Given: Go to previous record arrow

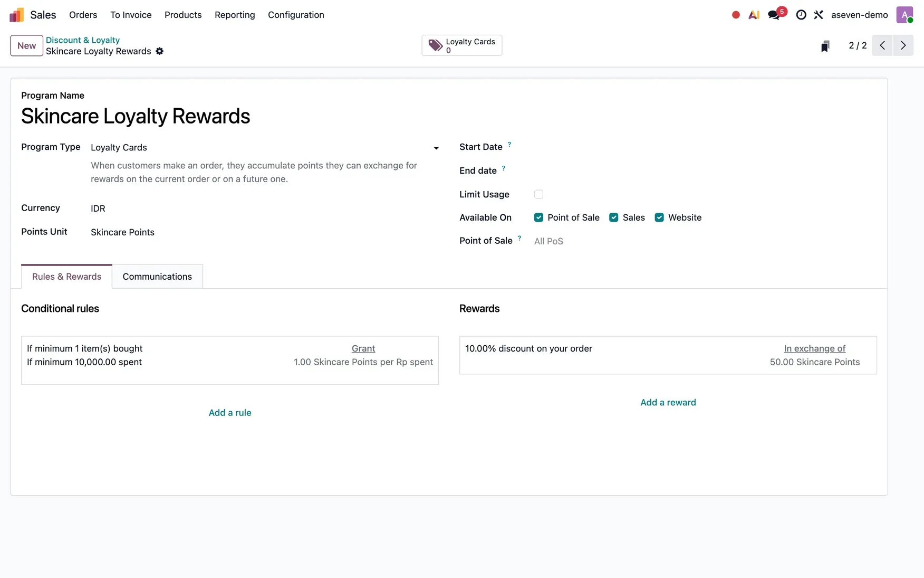Looking at the screenshot, I should pyautogui.click(x=882, y=45).
